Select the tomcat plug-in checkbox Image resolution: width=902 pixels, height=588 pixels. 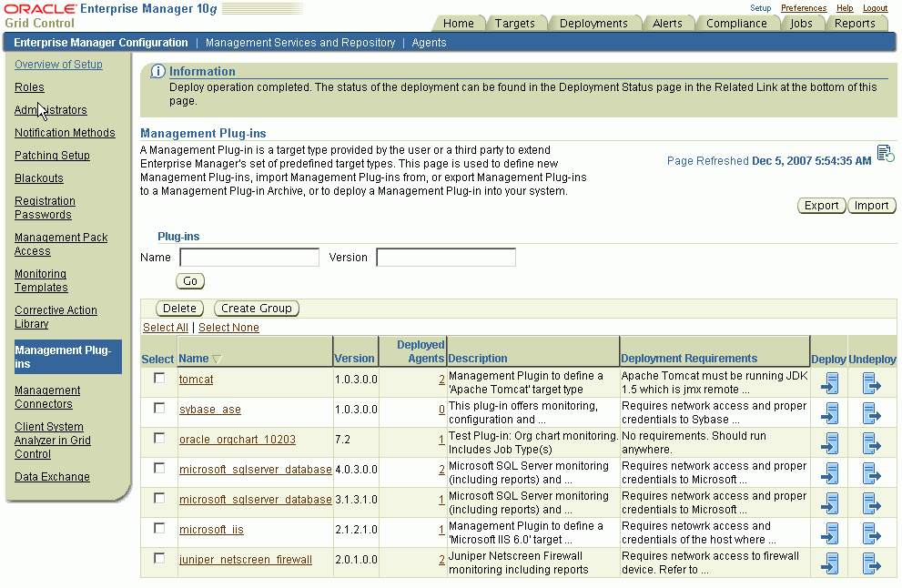159,378
